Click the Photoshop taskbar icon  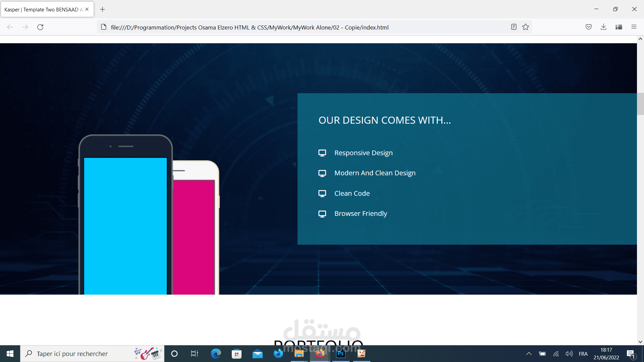tap(340, 353)
